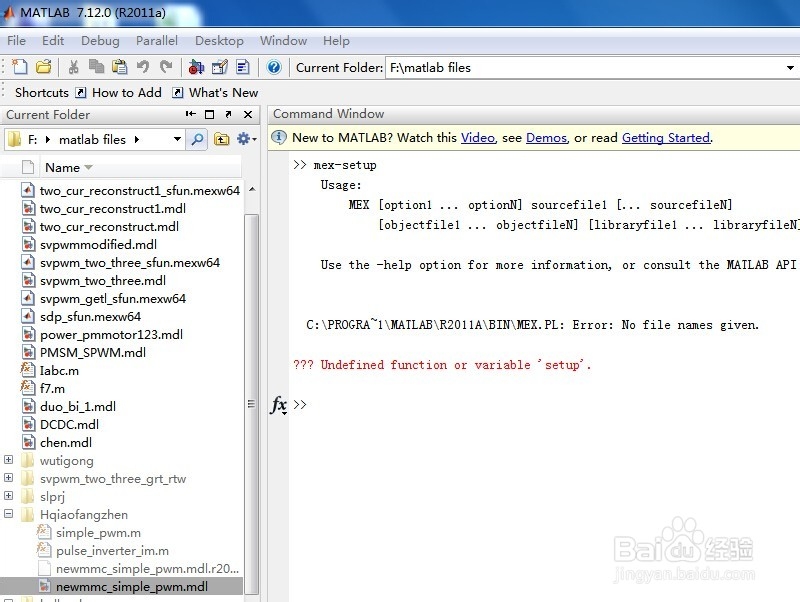The image size is (800, 602).
Task: Sort by the Name column header
Action: click(62, 167)
